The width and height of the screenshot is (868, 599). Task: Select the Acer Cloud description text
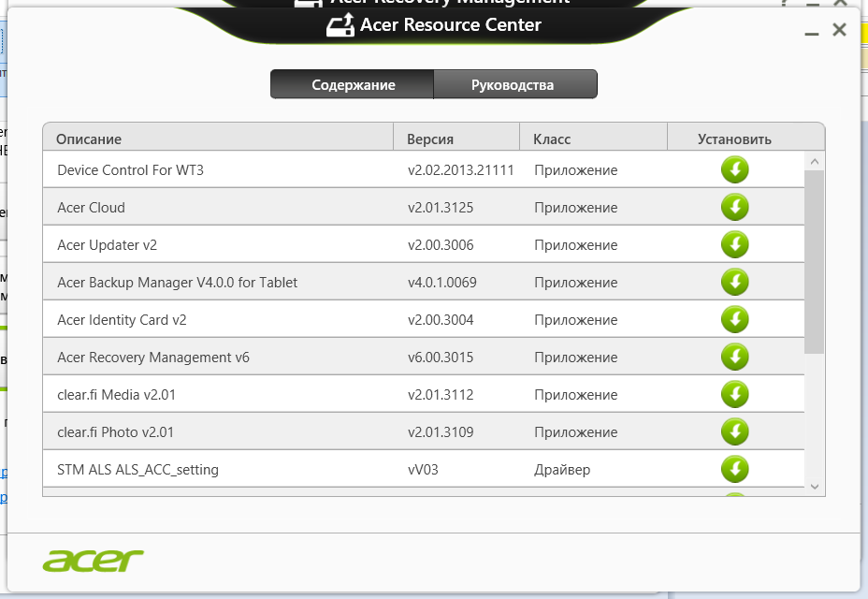[92, 207]
